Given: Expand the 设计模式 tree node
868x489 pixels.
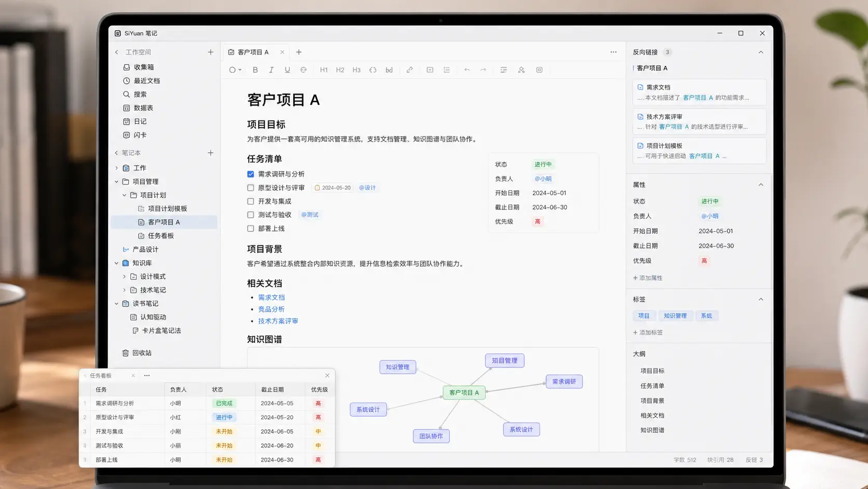Looking at the screenshot, I should pyautogui.click(x=124, y=276).
